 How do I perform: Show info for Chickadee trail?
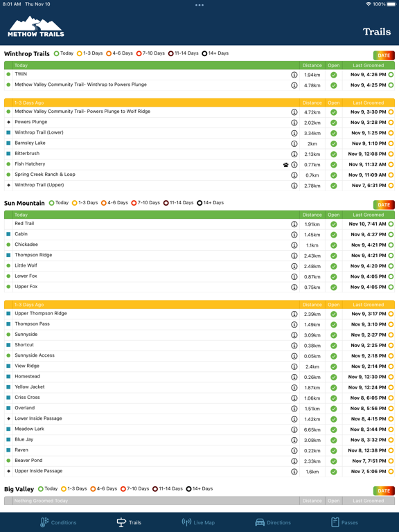tap(294, 245)
